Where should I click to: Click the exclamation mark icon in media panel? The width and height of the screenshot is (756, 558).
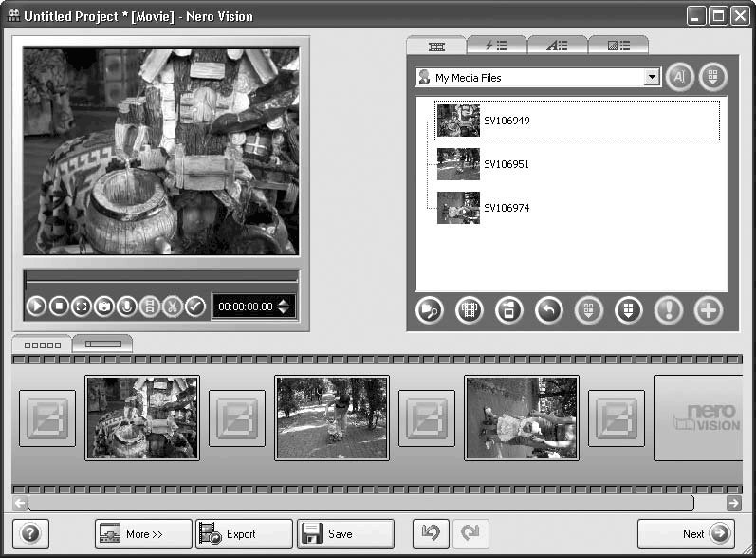[669, 310]
